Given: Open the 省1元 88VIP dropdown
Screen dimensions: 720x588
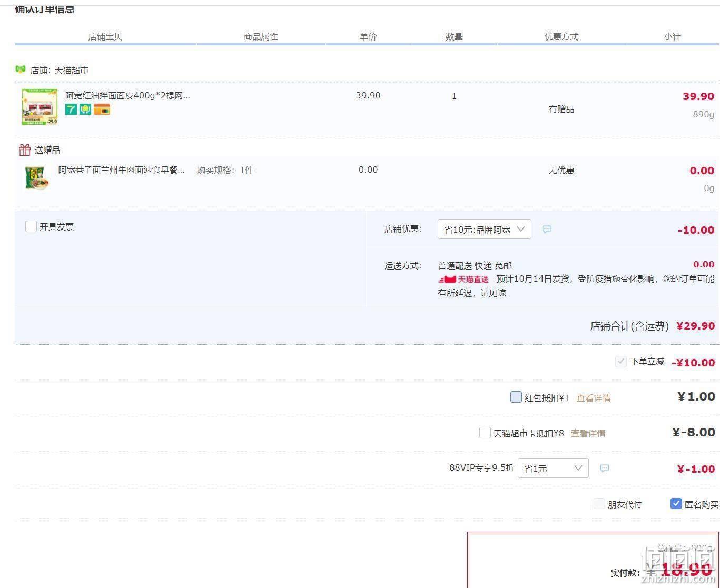Looking at the screenshot, I should tap(553, 468).
